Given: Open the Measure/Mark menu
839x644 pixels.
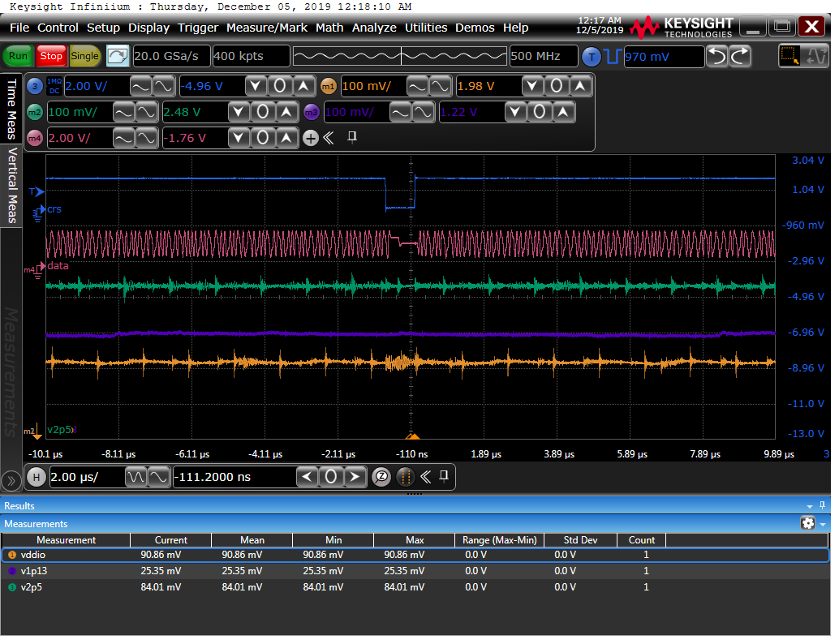Looking at the screenshot, I should [x=267, y=28].
